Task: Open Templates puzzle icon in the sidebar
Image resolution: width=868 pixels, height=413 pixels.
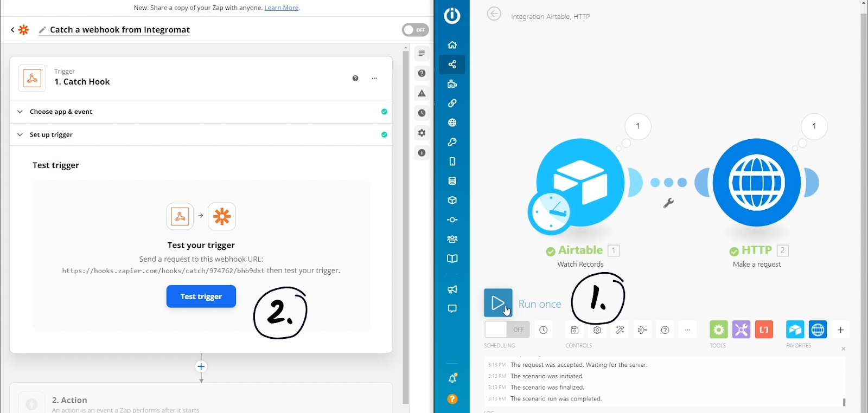Action: pos(452,84)
